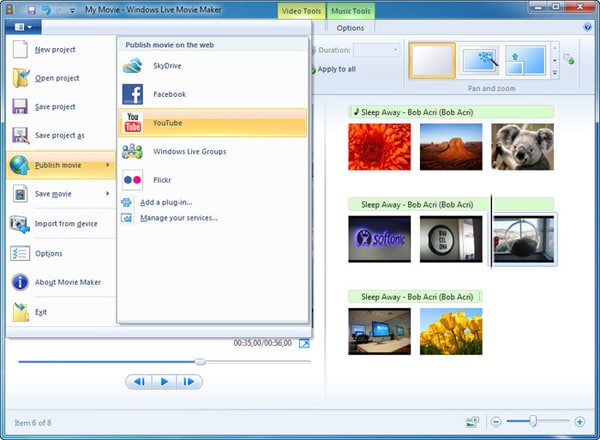Expand the Save movie submenu arrow
Image resolution: width=600 pixels, height=440 pixels.
(x=108, y=194)
